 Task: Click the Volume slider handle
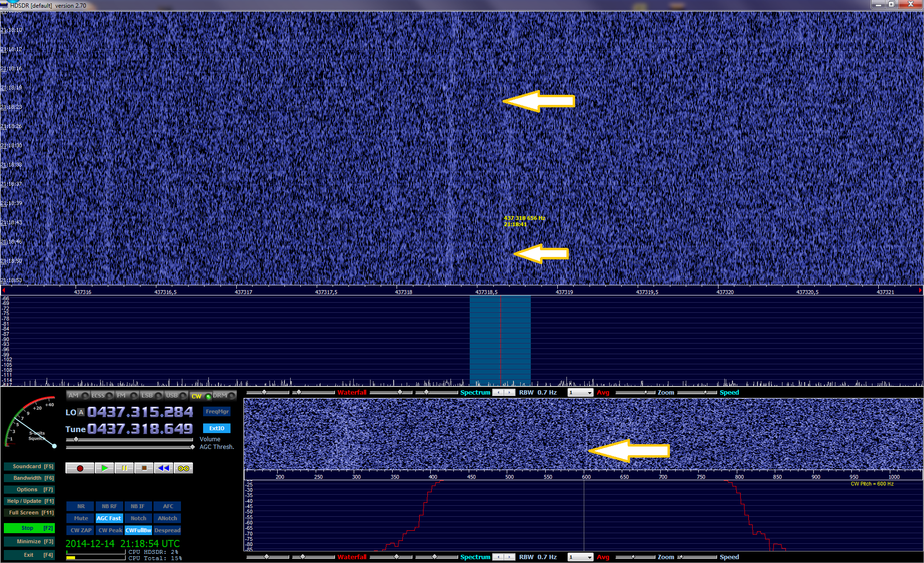pyautogui.click(x=76, y=439)
